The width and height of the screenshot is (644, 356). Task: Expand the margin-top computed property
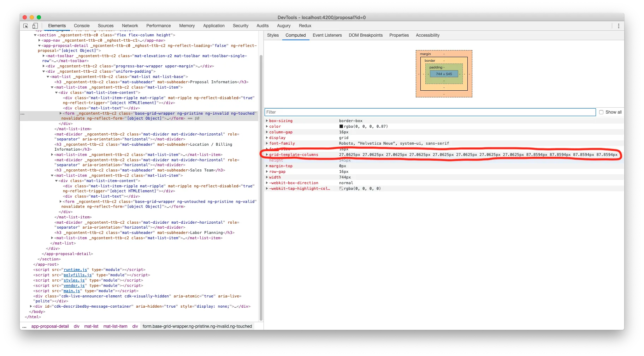click(267, 166)
